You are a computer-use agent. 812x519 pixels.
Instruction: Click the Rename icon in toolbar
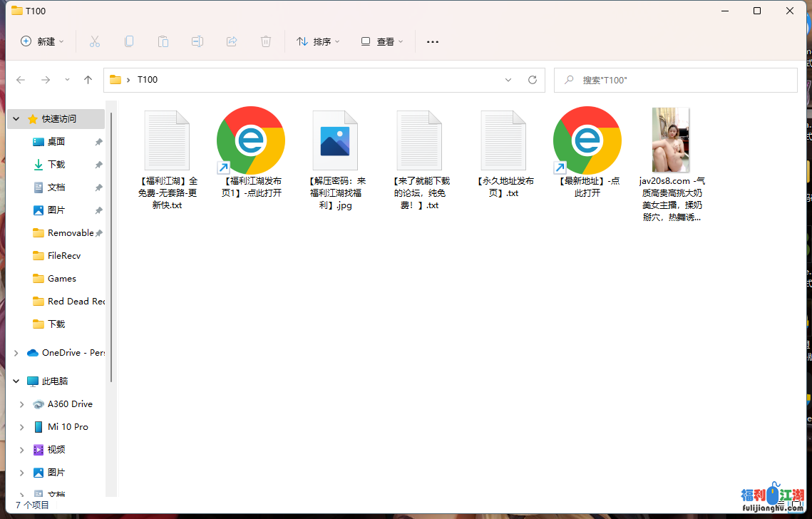coord(197,42)
